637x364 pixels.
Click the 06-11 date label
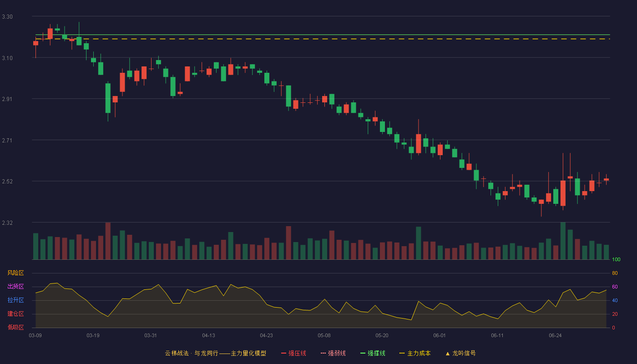click(x=497, y=335)
